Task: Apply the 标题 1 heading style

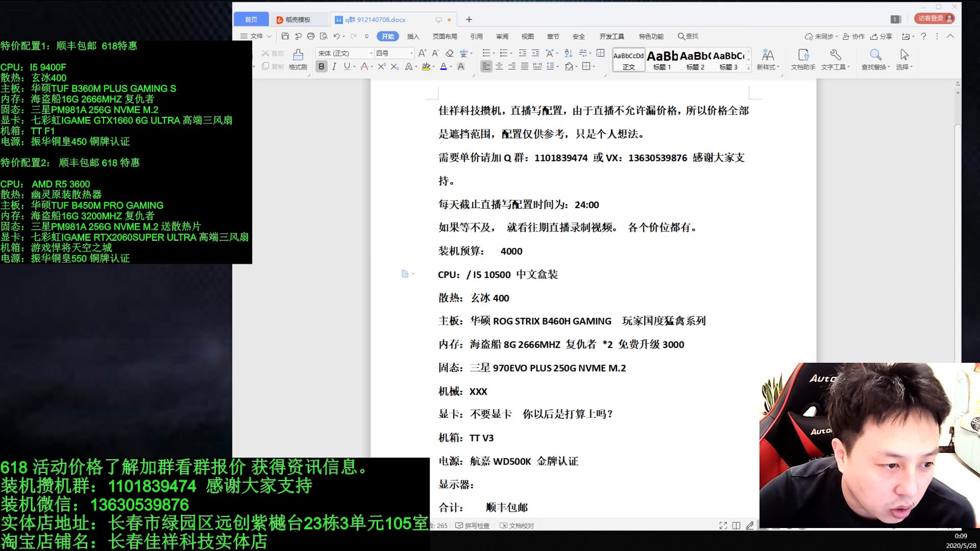Action: 662,60
